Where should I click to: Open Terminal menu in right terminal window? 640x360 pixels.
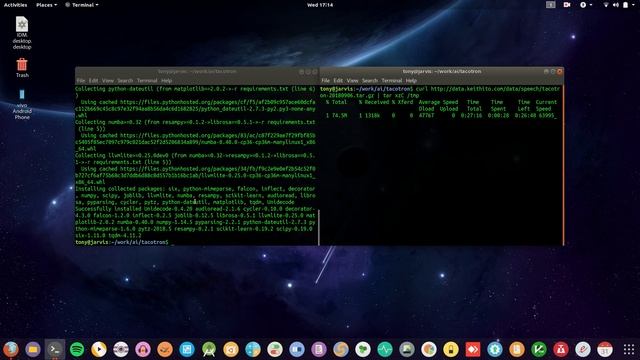[x=392, y=81]
